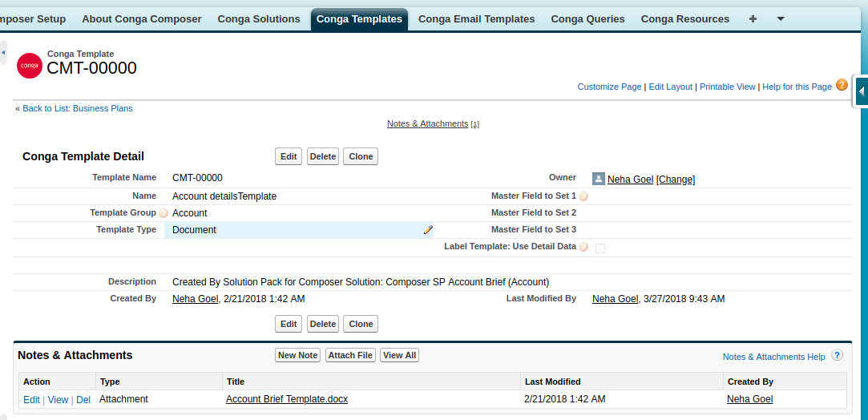868x420 pixels.
Task: Click the orange help question mark icon
Action: tap(842, 85)
